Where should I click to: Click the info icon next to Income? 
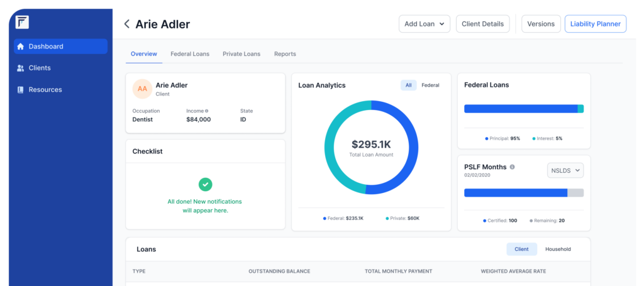click(x=206, y=111)
